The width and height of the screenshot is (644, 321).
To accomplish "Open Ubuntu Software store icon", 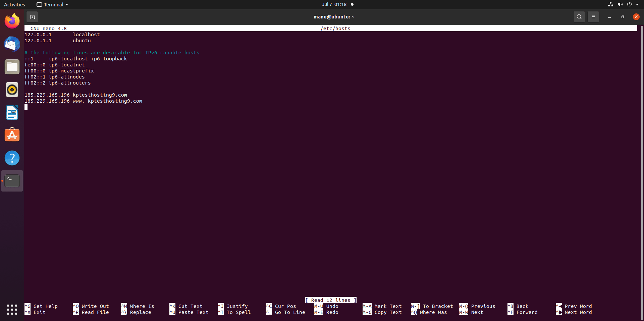I will pos(12,135).
